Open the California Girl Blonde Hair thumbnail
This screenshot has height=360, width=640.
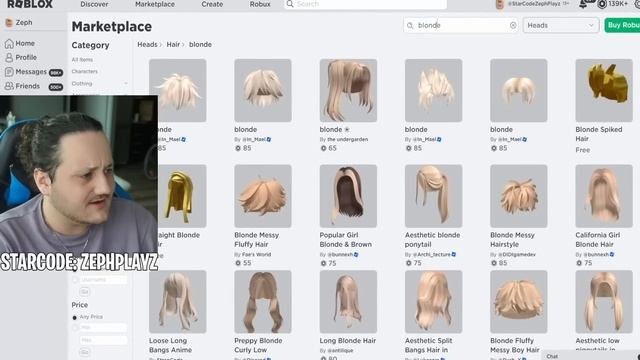click(x=604, y=196)
